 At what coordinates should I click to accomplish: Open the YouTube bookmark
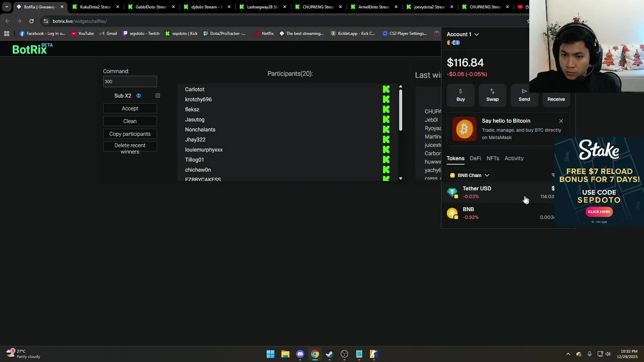click(x=83, y=34)
